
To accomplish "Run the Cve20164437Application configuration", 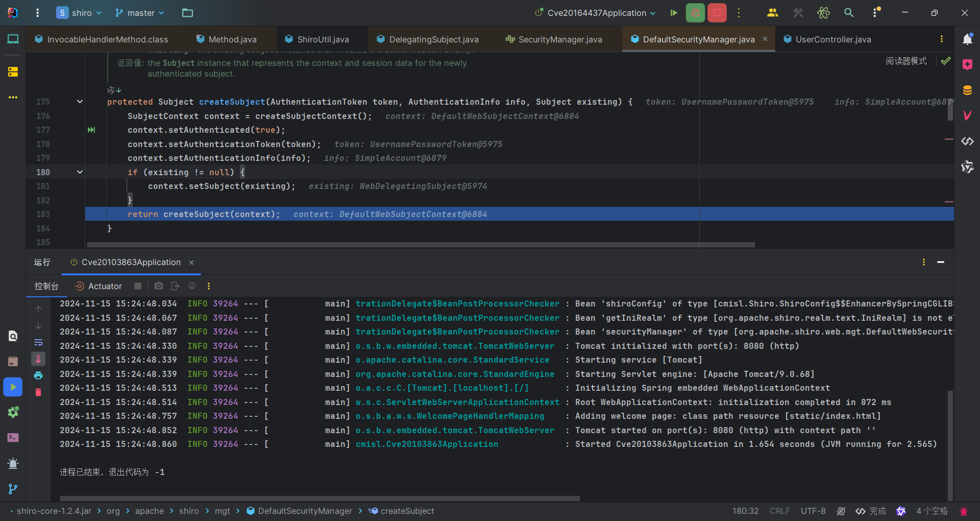I will (x=674, y=13).
